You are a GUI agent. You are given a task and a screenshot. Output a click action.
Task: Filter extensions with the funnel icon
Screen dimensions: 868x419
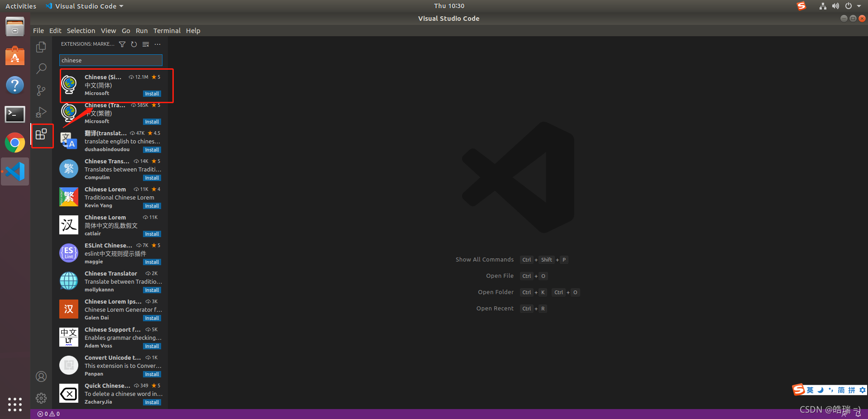pos(122,44)
